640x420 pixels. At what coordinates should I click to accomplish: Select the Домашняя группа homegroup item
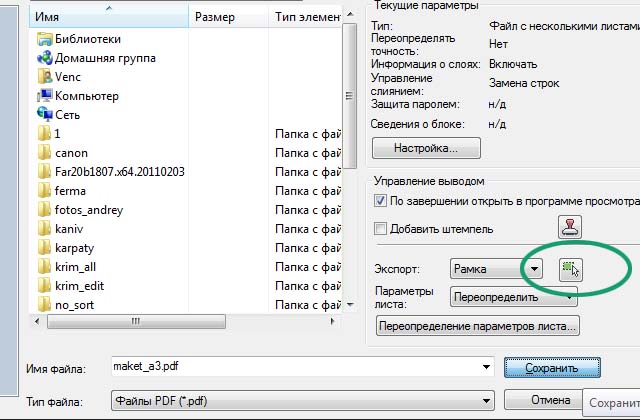(x=45, y=58)
